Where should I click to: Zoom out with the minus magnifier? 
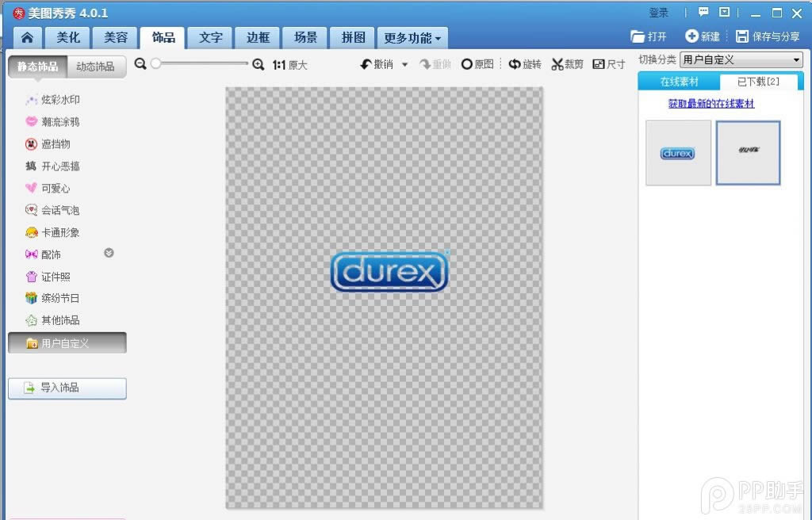140,63
